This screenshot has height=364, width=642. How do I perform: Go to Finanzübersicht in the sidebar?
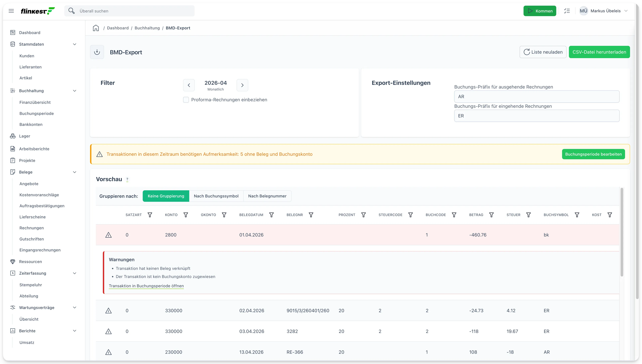click(35, 102)
